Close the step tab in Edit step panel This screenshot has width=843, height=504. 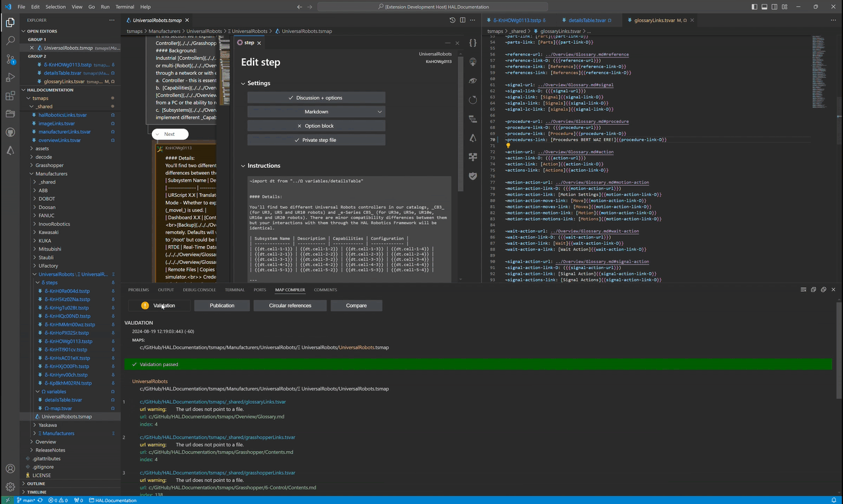(259, 42)
